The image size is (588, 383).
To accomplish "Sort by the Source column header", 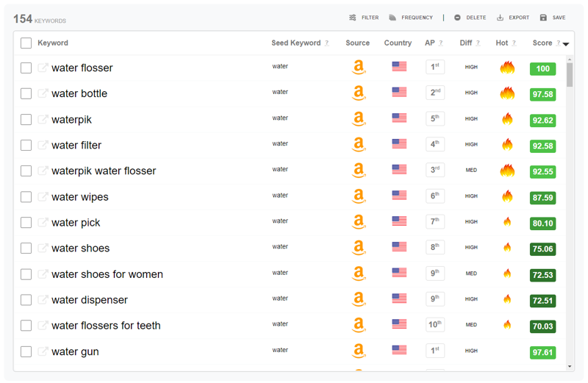I will [x=357, y=43].
